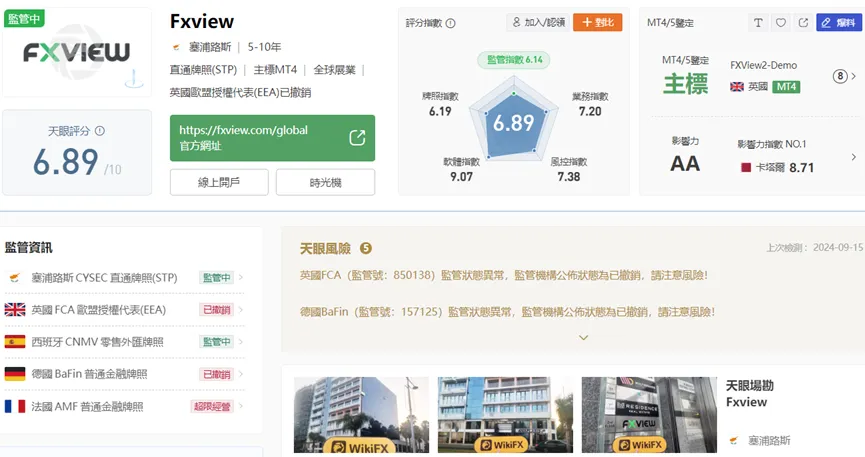Click the info icon beside 評分指數

[x=451, y=23]
